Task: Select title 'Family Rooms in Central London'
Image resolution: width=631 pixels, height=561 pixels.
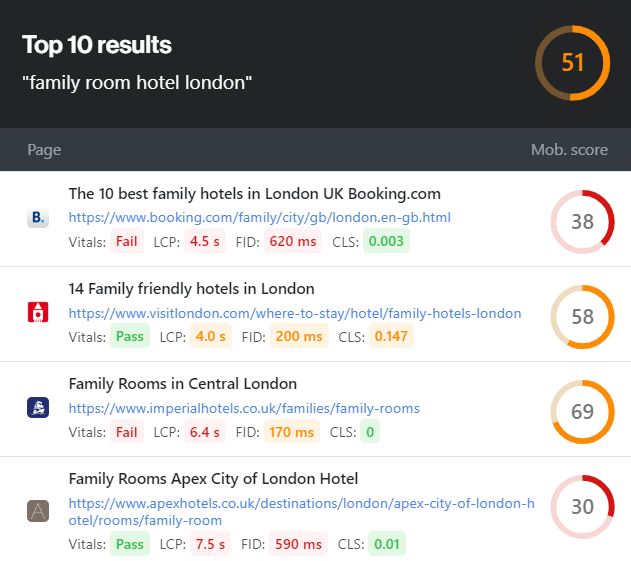Action: coord(183,384)
